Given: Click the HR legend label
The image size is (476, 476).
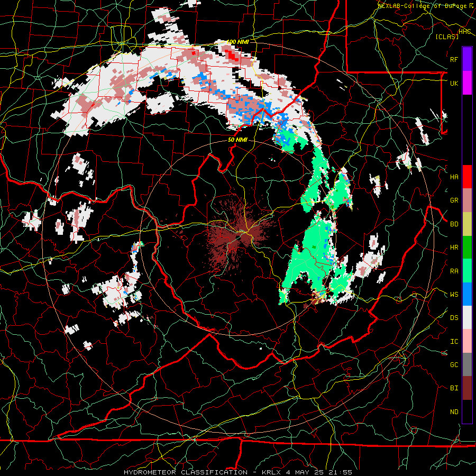Looking at the screenshot, I should point(454,248).
